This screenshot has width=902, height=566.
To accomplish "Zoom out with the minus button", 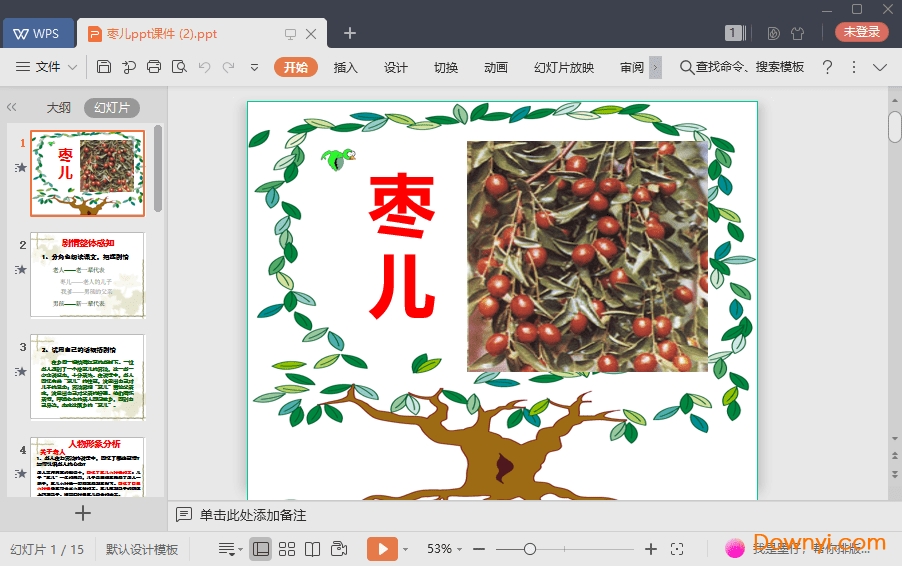I will click(x=479, y=549).
